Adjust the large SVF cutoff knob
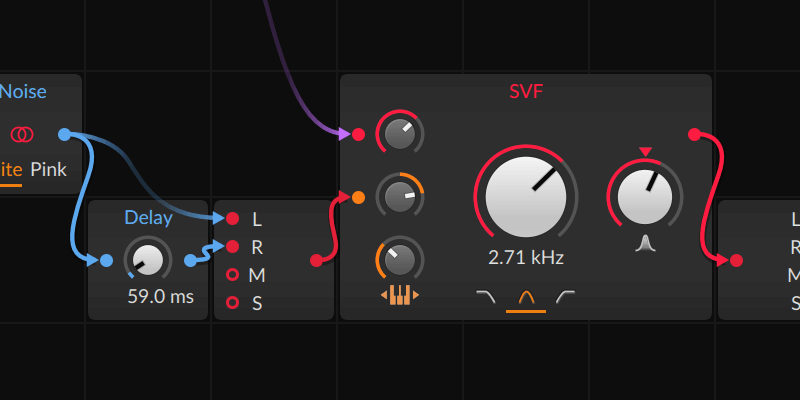The height and width of the screenshot is (400, 800). coord(526,197)
